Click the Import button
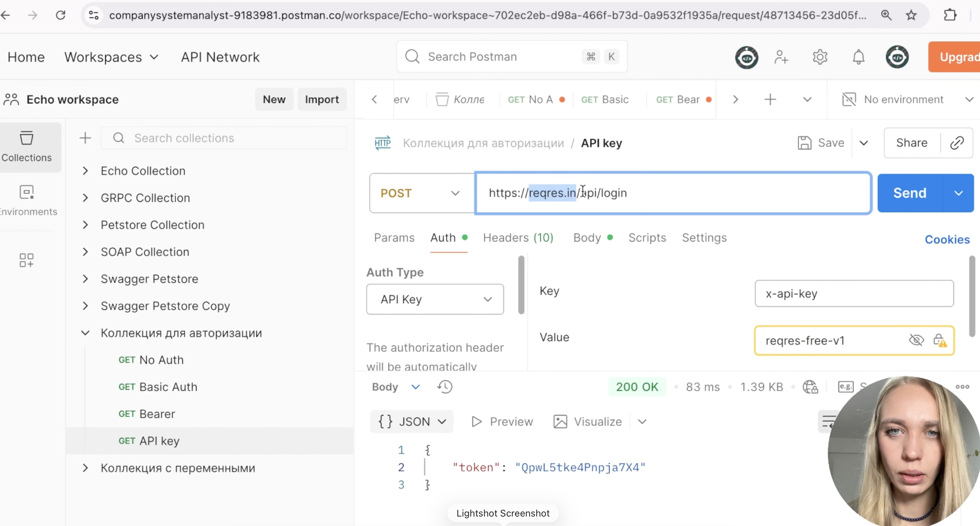The height and width of the screenshot is (526, 980). (322, 99)
